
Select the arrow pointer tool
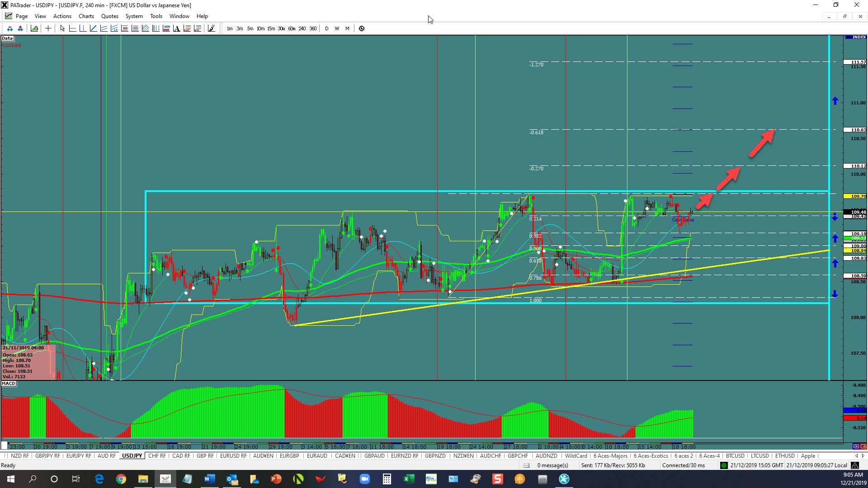[62, 28]
